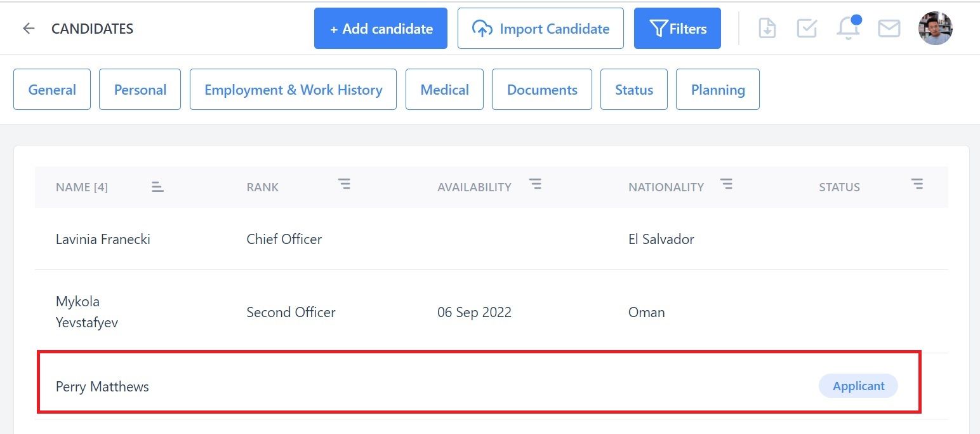Open the mail envelope icon
Image resolution: width=980 pixels, height=434 pixels.
889,29
